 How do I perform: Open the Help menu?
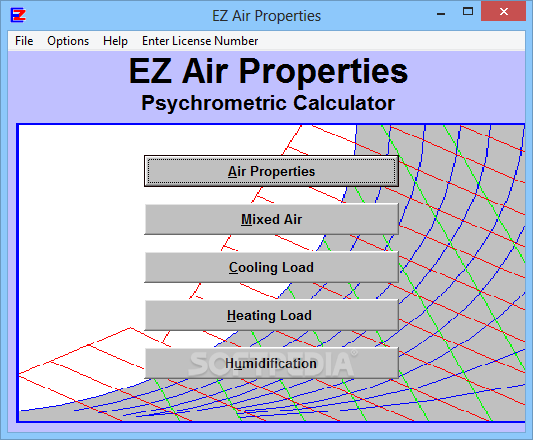[x=115, y=41]
